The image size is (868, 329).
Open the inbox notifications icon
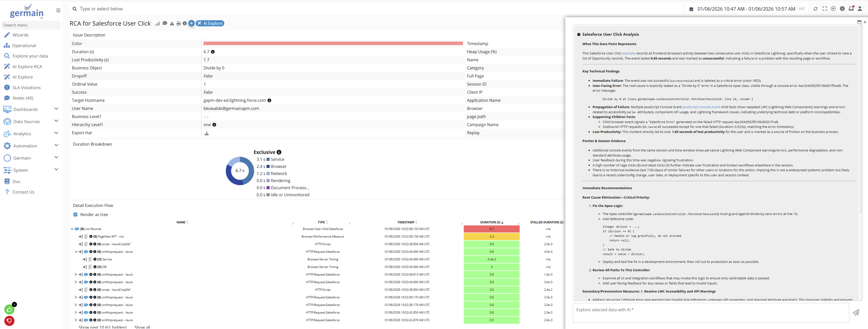pyautogui.click(x=851, y=9)
